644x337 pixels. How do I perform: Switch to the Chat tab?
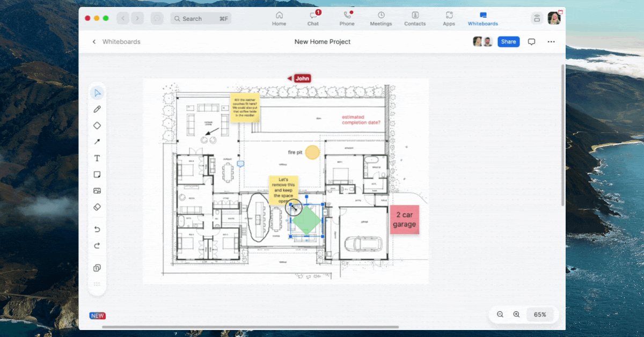click(313, 18)
